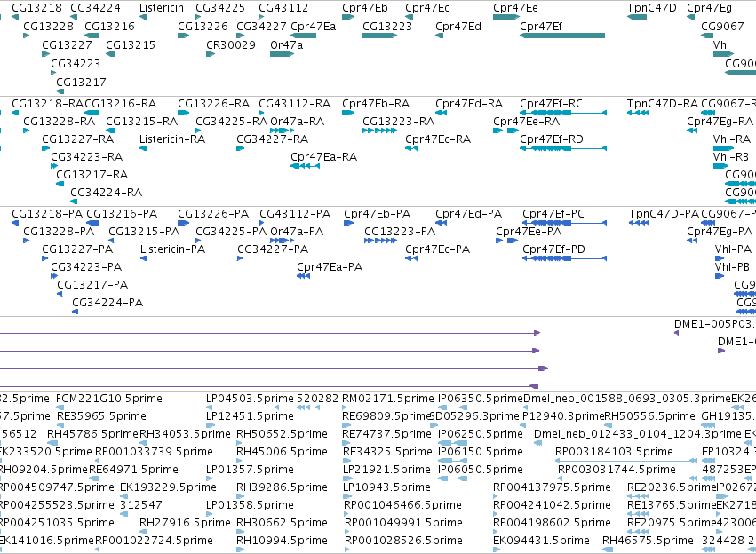Viewport: 756px width, 554px height.
Task: Select the Listericin-PA protein label
Action: 172,249
